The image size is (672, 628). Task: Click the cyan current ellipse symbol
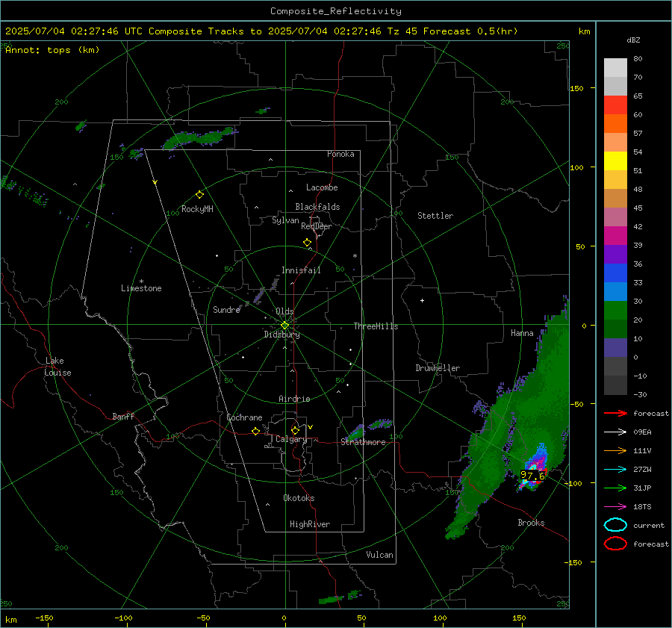point(615,525)
